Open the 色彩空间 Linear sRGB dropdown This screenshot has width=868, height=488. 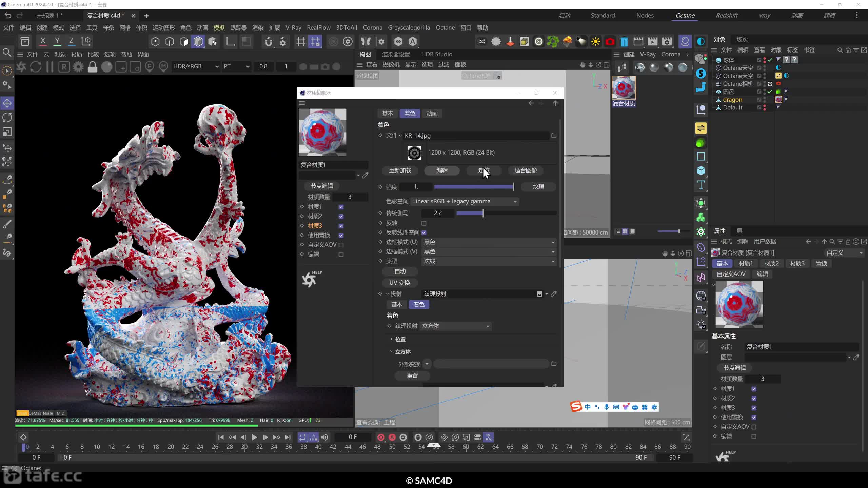pyautogui.click(x=465, y=201)
